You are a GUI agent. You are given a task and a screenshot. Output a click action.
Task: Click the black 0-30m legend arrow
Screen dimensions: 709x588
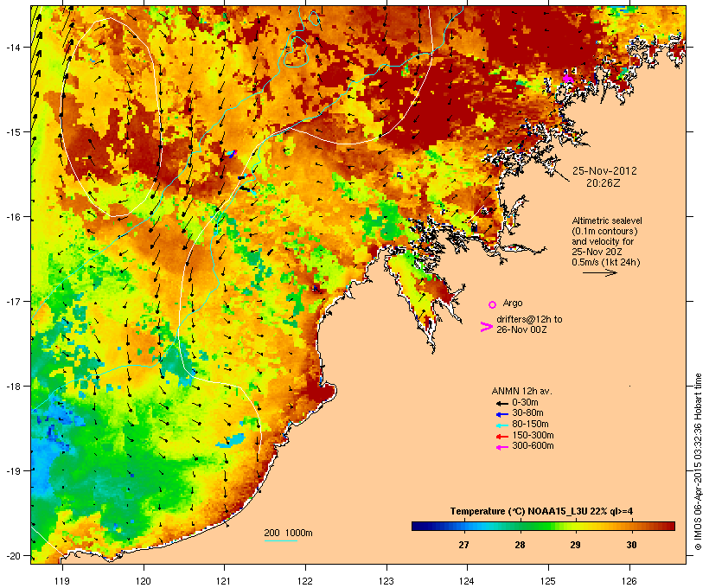(501, 404)
